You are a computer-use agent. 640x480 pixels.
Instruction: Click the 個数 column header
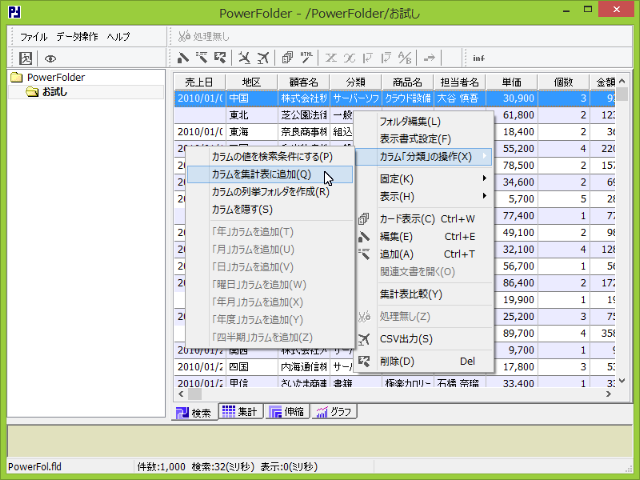[564, 82]
